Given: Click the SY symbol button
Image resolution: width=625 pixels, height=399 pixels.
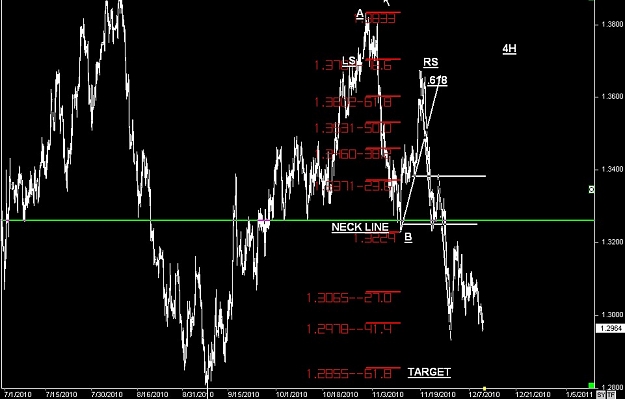Looking at the screenshot, I should (x=601, y=395).
